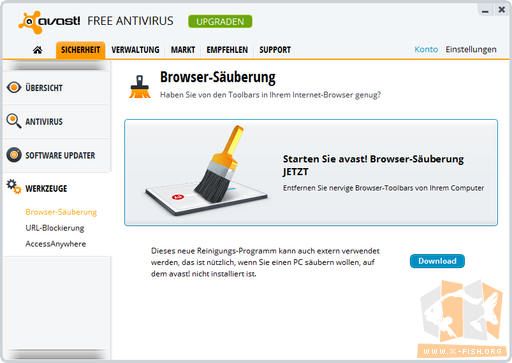The width and height of the screenshot is (512, 363).
Task: Switch to the Sicherheit tab
Action: coord(80,50)
